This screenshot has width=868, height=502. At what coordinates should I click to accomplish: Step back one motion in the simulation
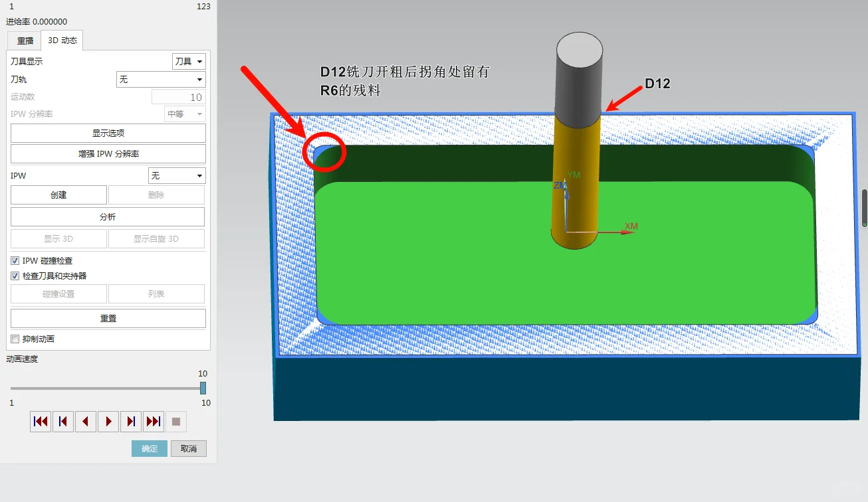(x=62, y=421)
